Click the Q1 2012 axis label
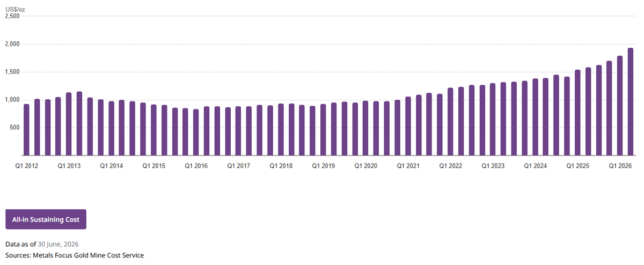This screenshot has height=265, width=644. [x=26, y=166]
